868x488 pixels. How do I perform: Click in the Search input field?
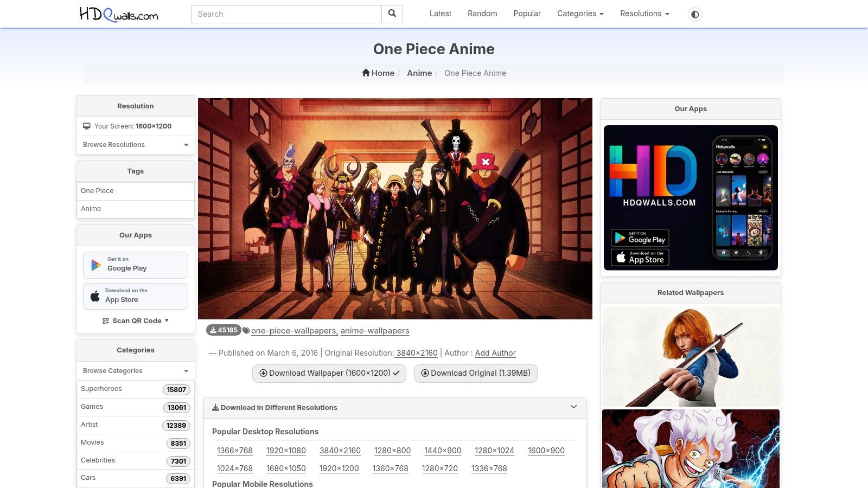(x=286, y=14)
